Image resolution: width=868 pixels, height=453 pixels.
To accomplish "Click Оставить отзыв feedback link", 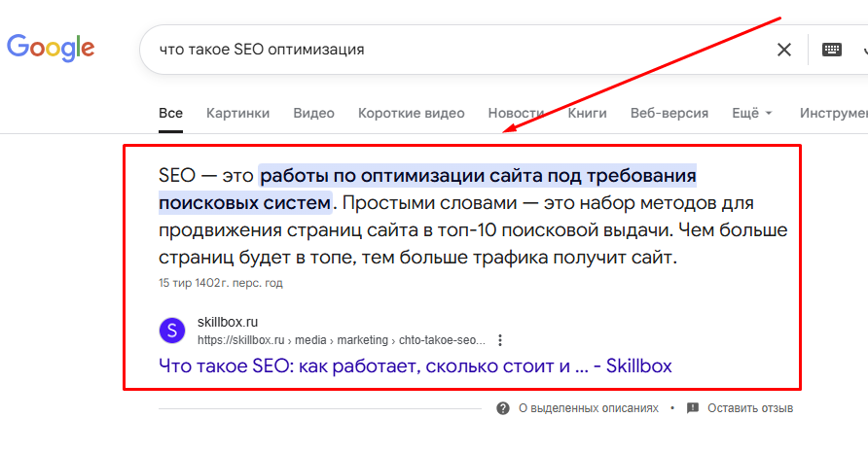I will pos(750,408).
